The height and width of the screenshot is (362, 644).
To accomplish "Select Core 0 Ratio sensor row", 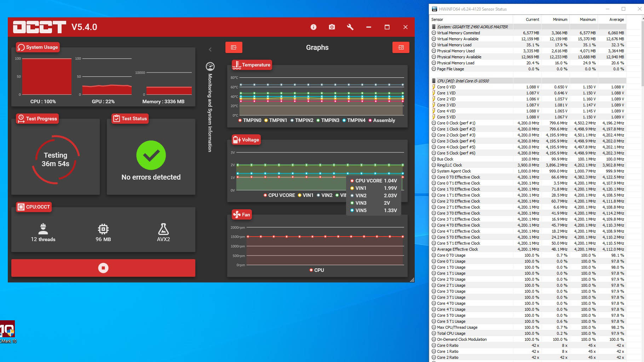I will pos(528,345).
